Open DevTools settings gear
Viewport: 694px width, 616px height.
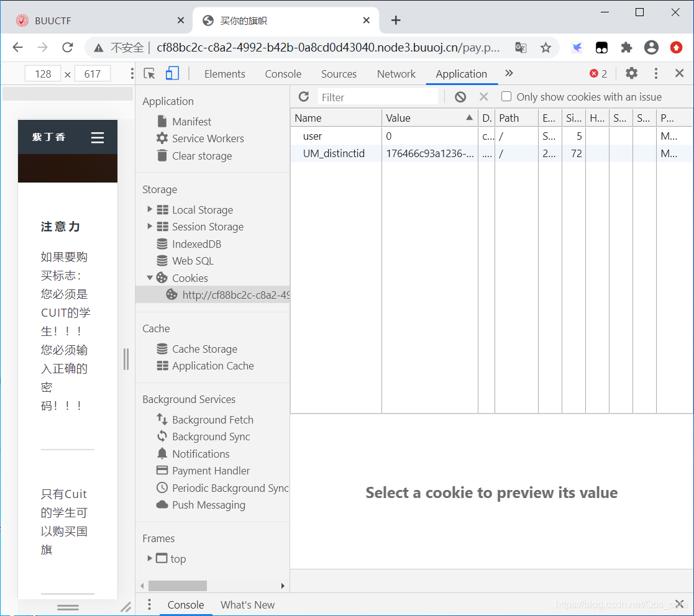[x=631, y=73]
